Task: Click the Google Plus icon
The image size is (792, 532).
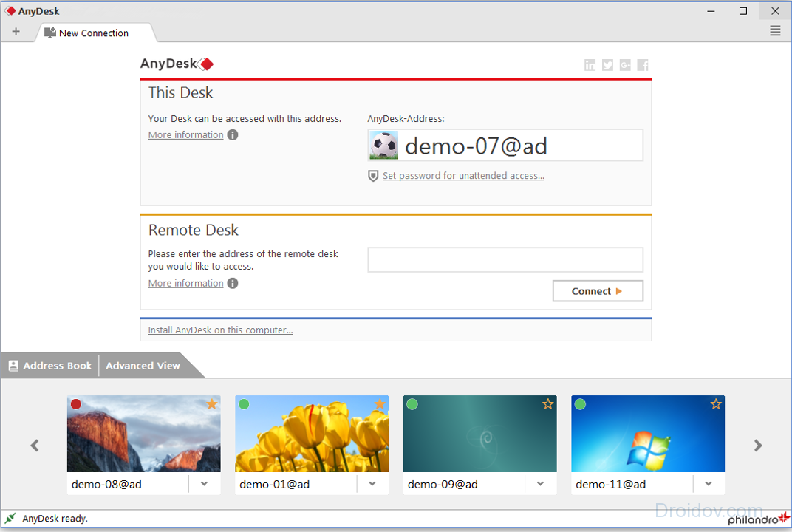Action: point(625,65)
